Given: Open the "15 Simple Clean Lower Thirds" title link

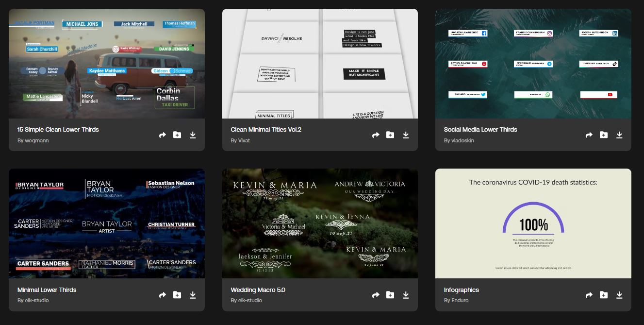Looking at the screenshot, I should 58,130.
